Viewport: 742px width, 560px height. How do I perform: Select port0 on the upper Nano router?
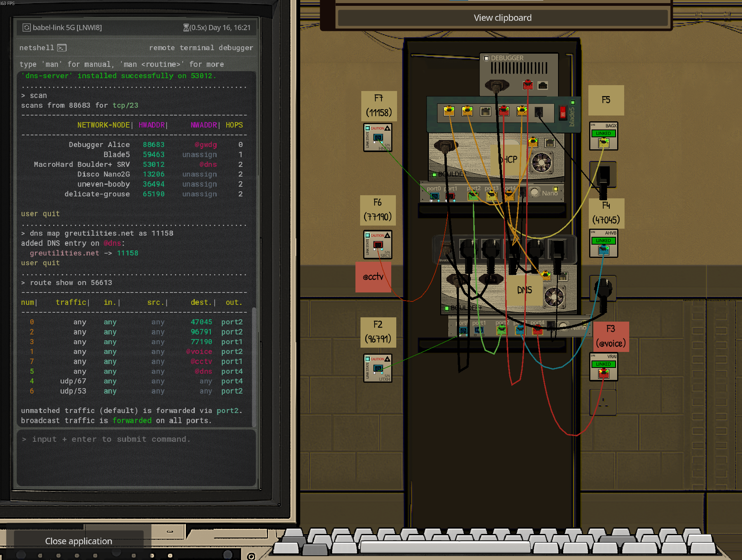[434, 196]
